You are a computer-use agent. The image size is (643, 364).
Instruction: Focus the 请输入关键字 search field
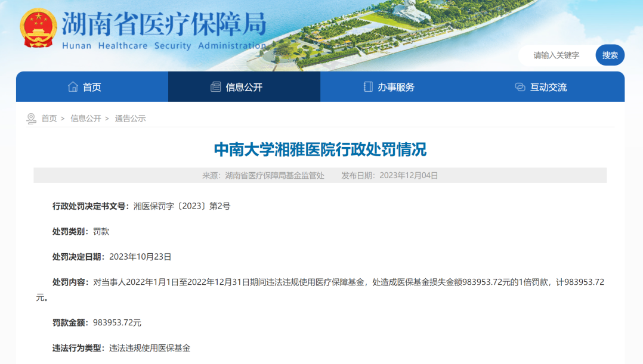point(556,55)
